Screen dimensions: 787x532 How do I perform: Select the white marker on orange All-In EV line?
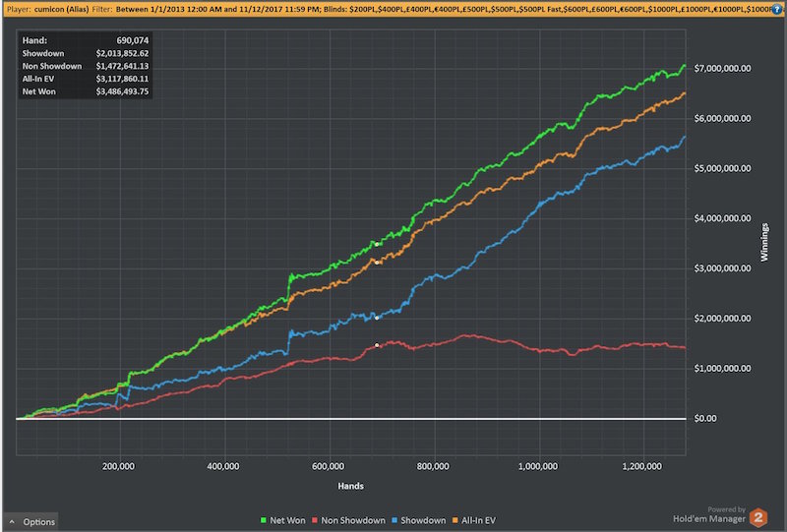point(378,262)
